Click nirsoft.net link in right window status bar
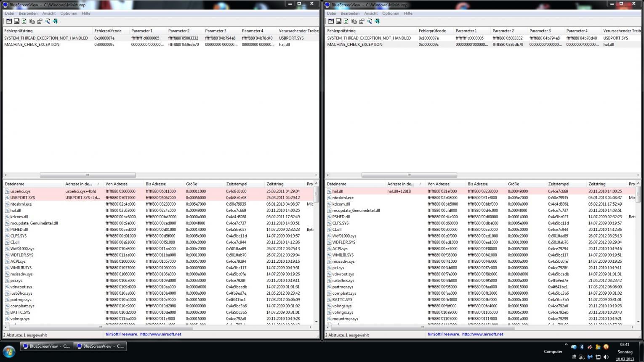 (x=482, y=334)
